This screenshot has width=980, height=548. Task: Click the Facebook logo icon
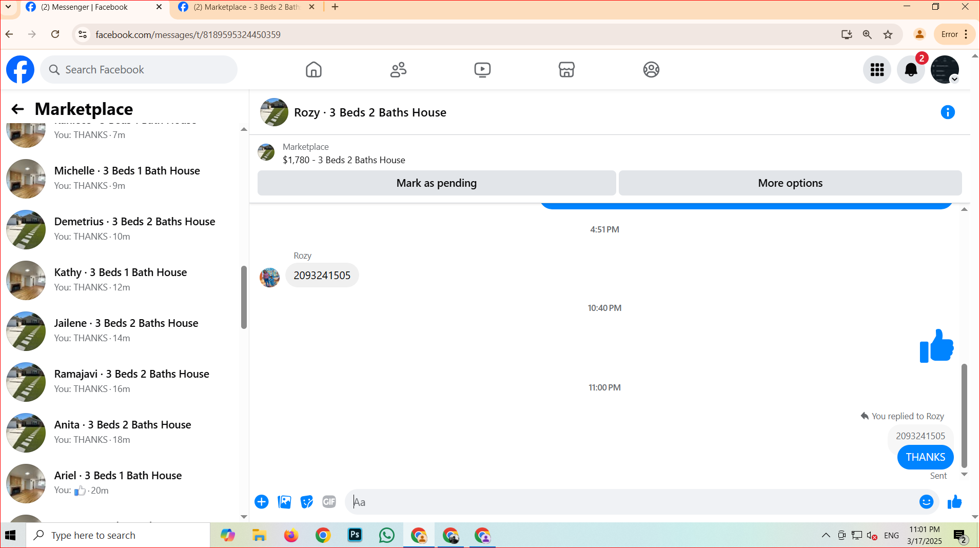tap(21, 69)
